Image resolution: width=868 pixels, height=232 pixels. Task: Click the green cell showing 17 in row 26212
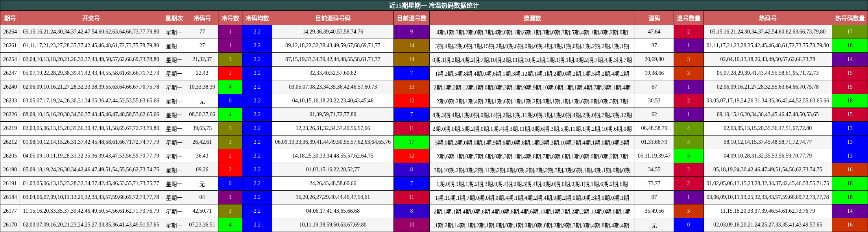click(x=412, y=142)
